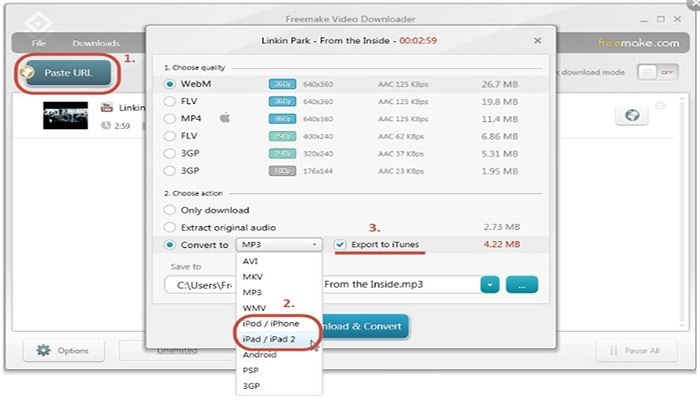Click the Download & Convert button
This screenshot has height=400, width=700.
click(364, 326)
